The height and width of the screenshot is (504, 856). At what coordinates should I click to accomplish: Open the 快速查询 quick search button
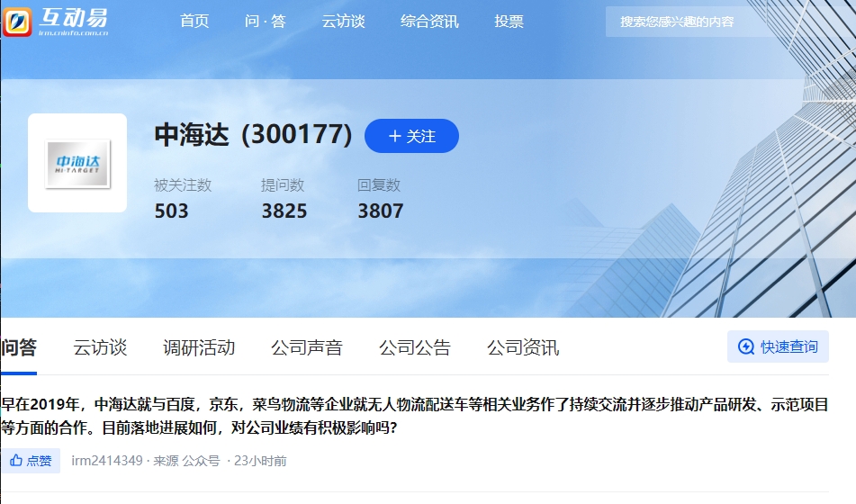(x=778, y=346)
